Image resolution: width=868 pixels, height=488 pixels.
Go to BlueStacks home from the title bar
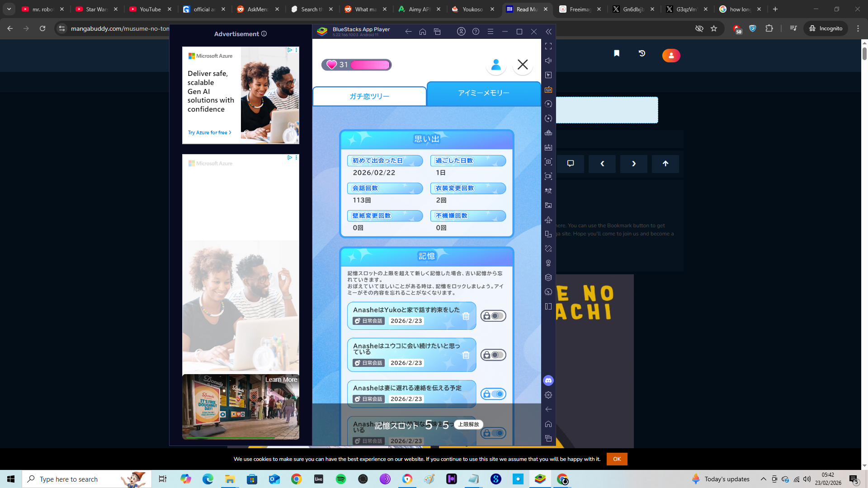point(423,32)
